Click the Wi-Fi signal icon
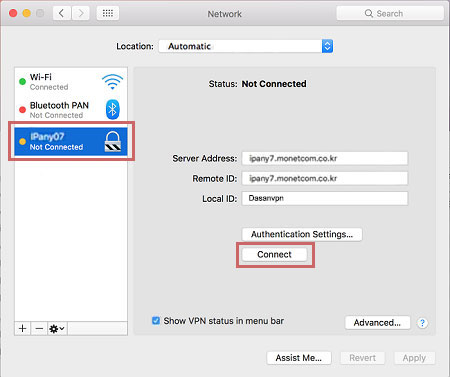This screenshot has height=377, width=450. [x=112, y=82]
